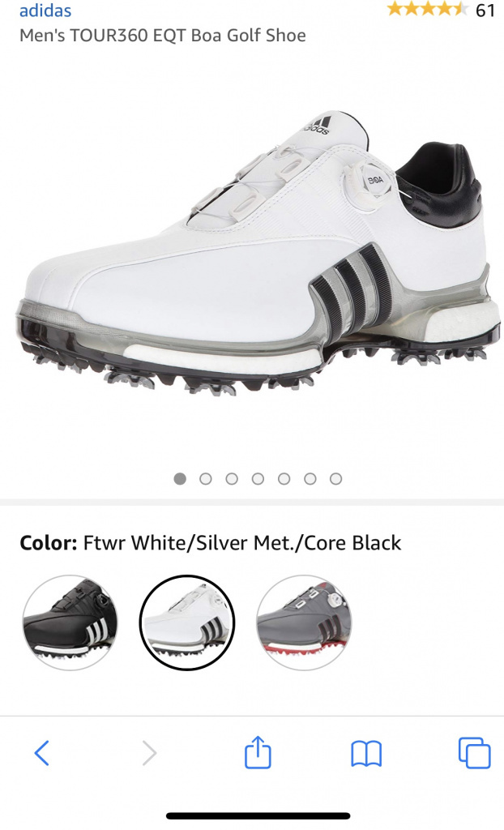Jump to the fifth image dot
Viewport: 504px width, 830px height.
tap(284, 478)
